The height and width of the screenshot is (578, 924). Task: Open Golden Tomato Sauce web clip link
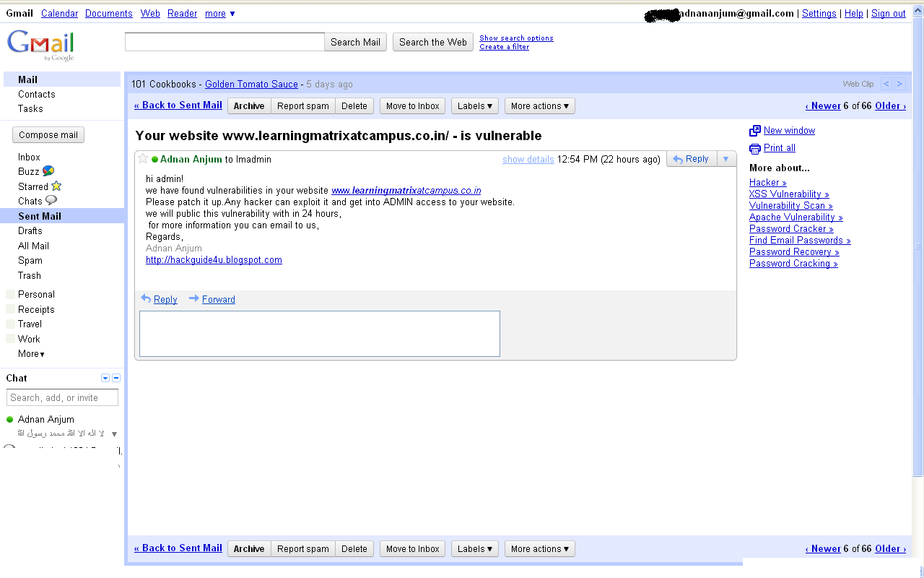click(251, 85)
